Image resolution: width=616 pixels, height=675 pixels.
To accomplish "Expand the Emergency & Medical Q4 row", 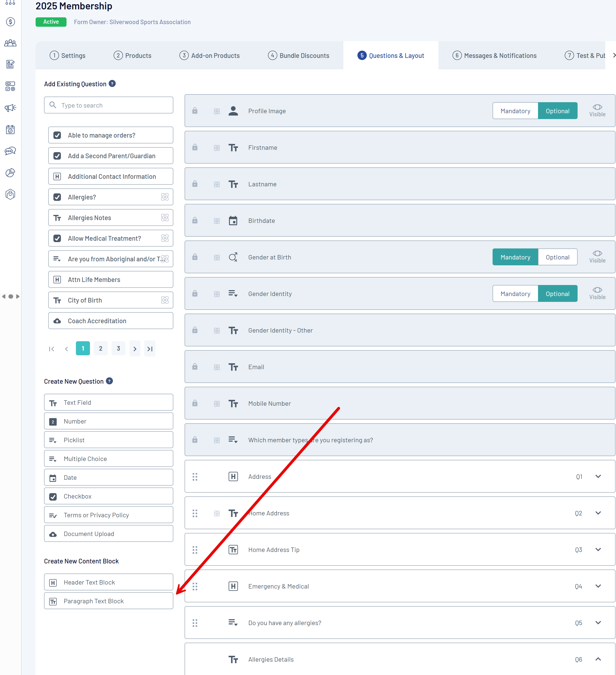I will coord(598,586).
